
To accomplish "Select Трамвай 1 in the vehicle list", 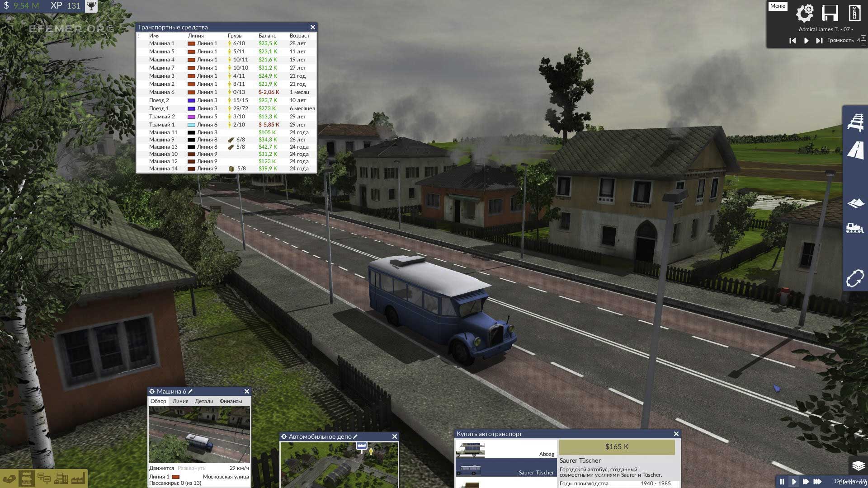I will click(226, 125).
